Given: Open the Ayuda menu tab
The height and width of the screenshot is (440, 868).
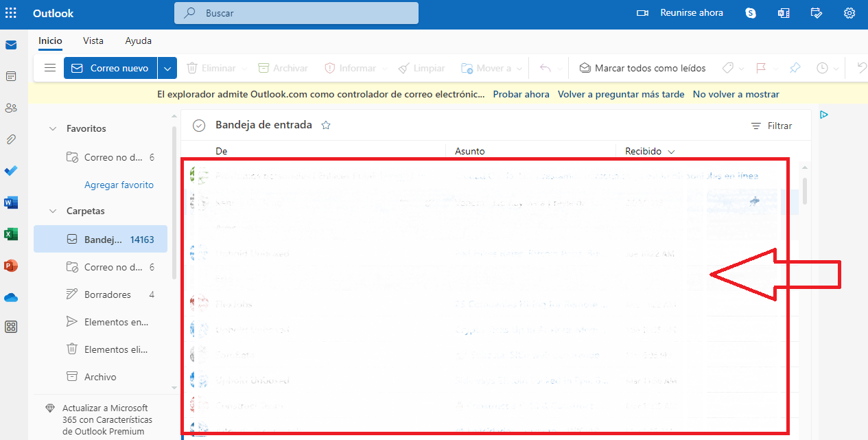Looking at the screenshot, I should pyautogui.click(x=138, y=40).
